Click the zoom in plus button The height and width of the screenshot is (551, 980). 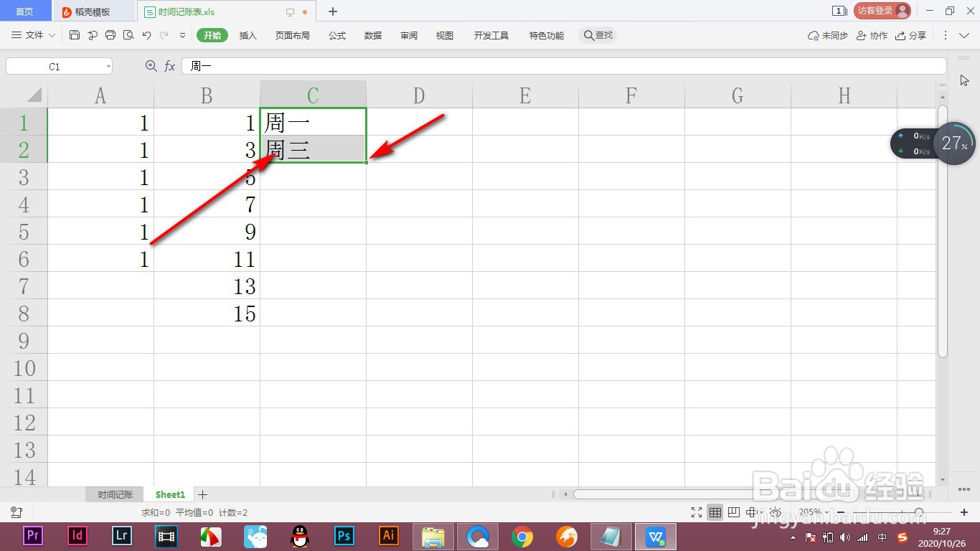(964, 512)
